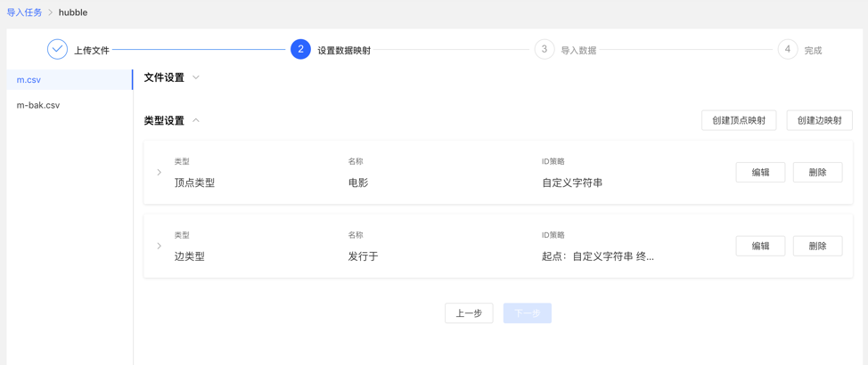Image resolution: width=868 pixels, height=365 pixels.
Task: Delete the 发行于 edge mapping
Action: [817, 247]
